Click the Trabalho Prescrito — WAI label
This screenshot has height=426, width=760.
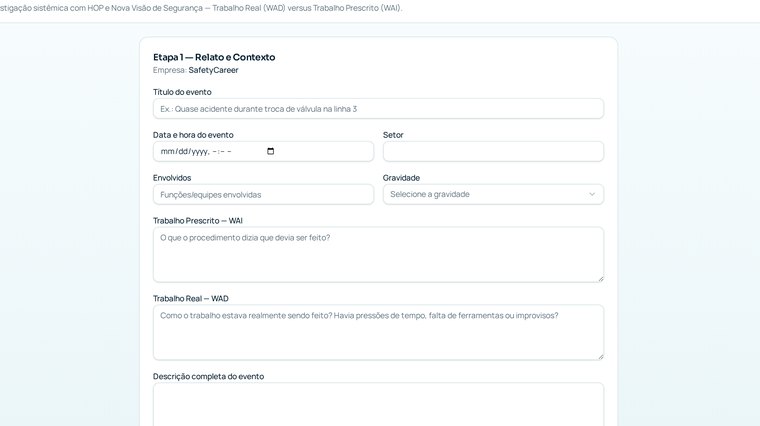point(198,221)
